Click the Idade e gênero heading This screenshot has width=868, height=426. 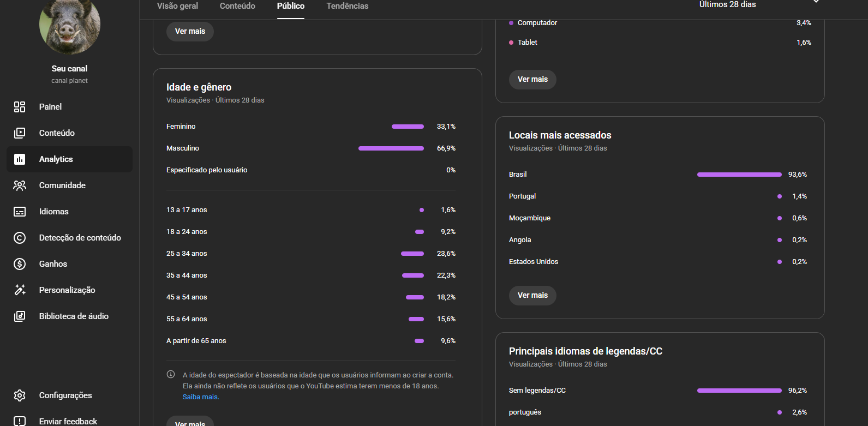click(199, 87)
